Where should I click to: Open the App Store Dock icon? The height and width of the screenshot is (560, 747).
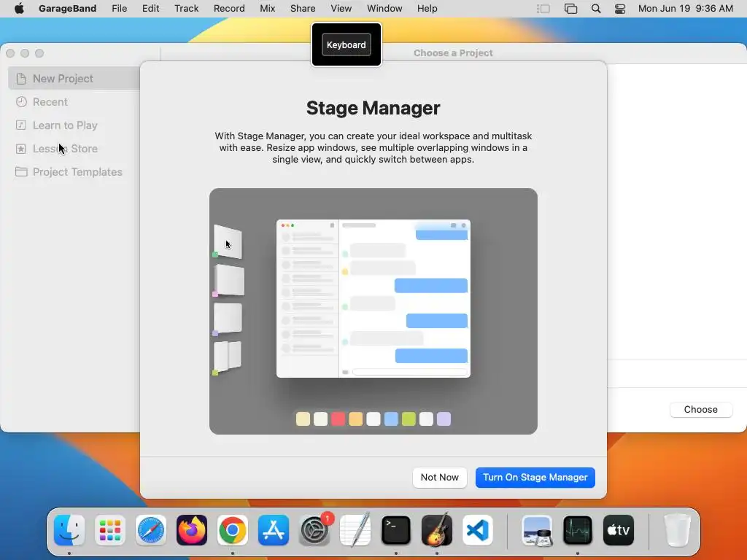[274, 530]
